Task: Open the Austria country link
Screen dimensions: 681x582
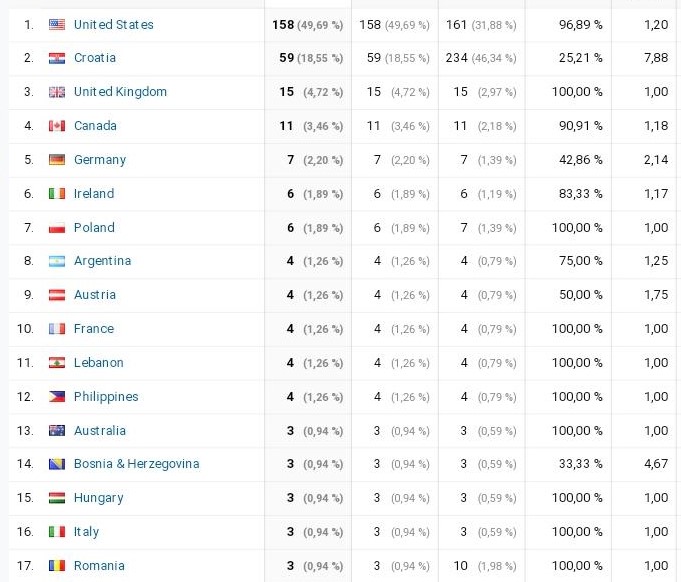Action: 95,295
